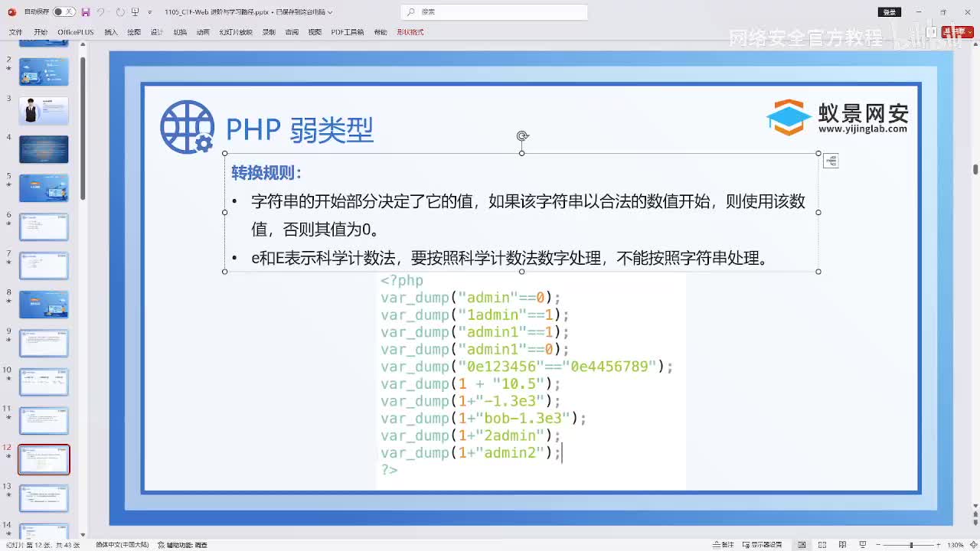The height and width of the screenshot is (551, 980).
Task: Open the 帮助 help tab
Action: (x=381, y=32)
